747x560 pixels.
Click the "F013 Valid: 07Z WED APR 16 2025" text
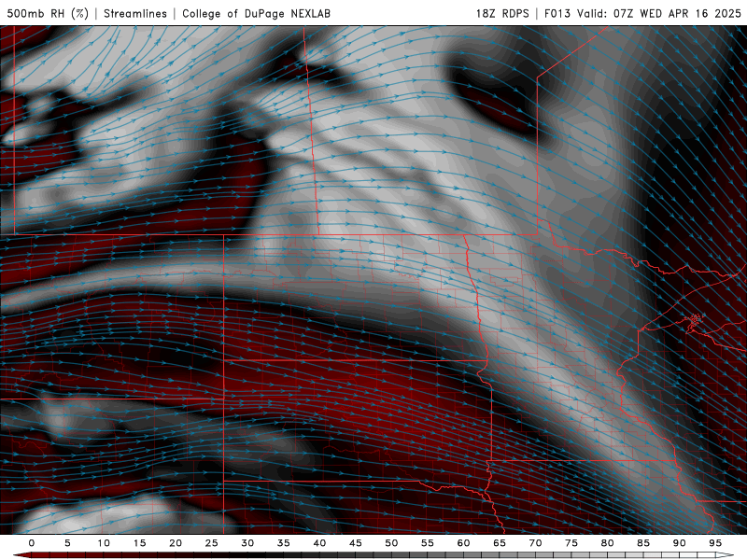(x=642, y=13)
